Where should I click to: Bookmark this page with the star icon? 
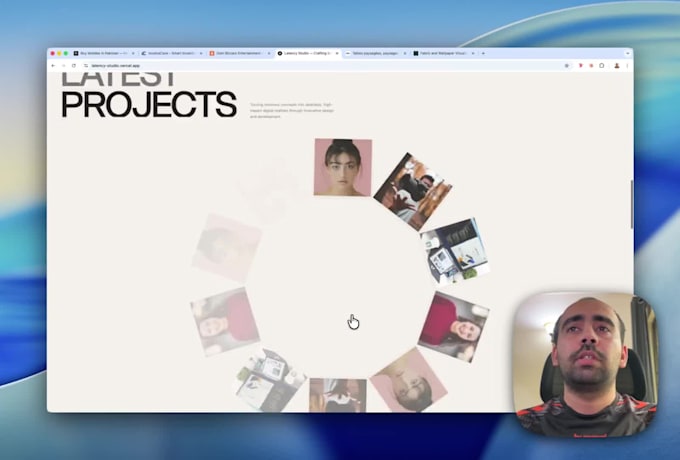point(567,65)
